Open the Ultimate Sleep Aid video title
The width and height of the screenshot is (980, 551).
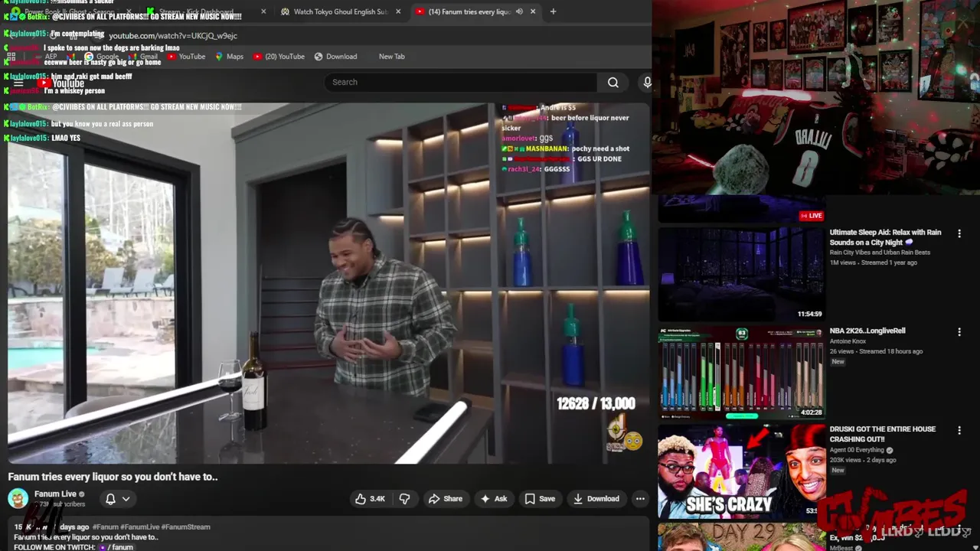[x=886, y=237]
